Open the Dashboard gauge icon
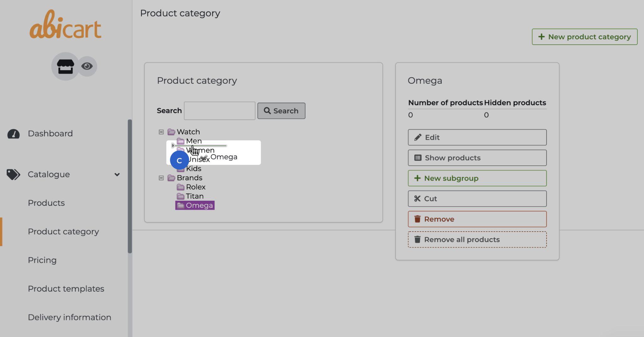 click(14, 134)
